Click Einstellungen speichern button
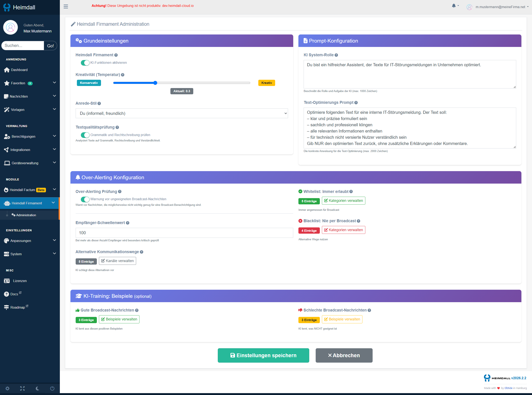This screenshot has width=532, height=395. click(263, 356)
